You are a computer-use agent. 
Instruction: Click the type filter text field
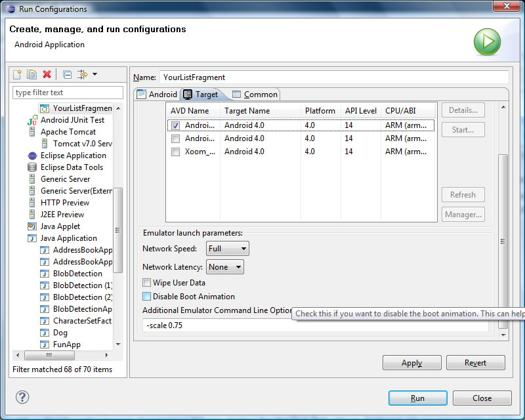click(68, 93)
